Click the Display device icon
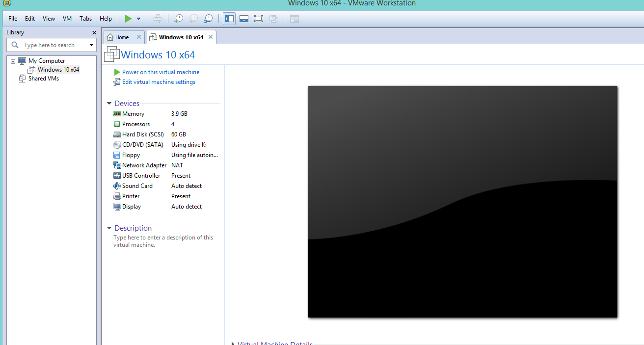This screenshot has height=345, width=644. coord(117,207)
